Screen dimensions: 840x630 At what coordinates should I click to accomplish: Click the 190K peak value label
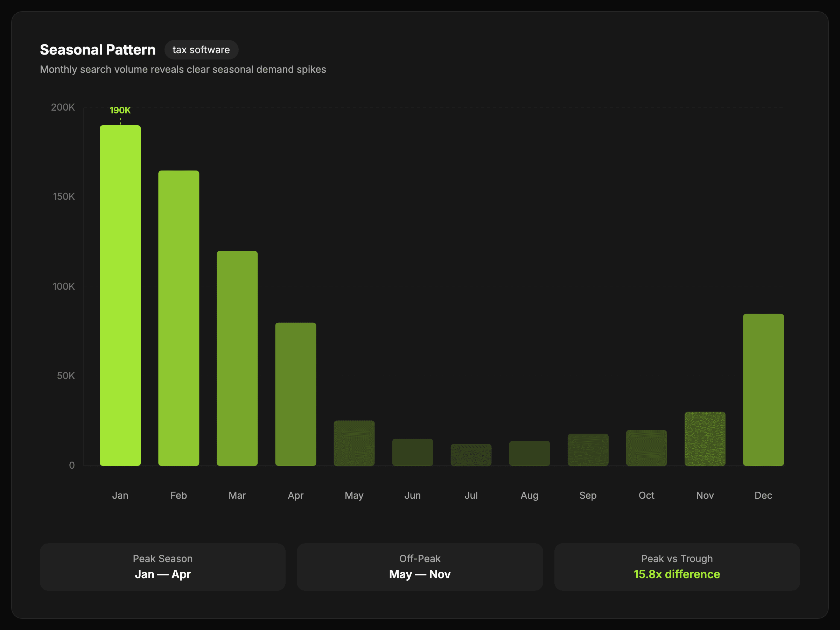tap(120, 110)
